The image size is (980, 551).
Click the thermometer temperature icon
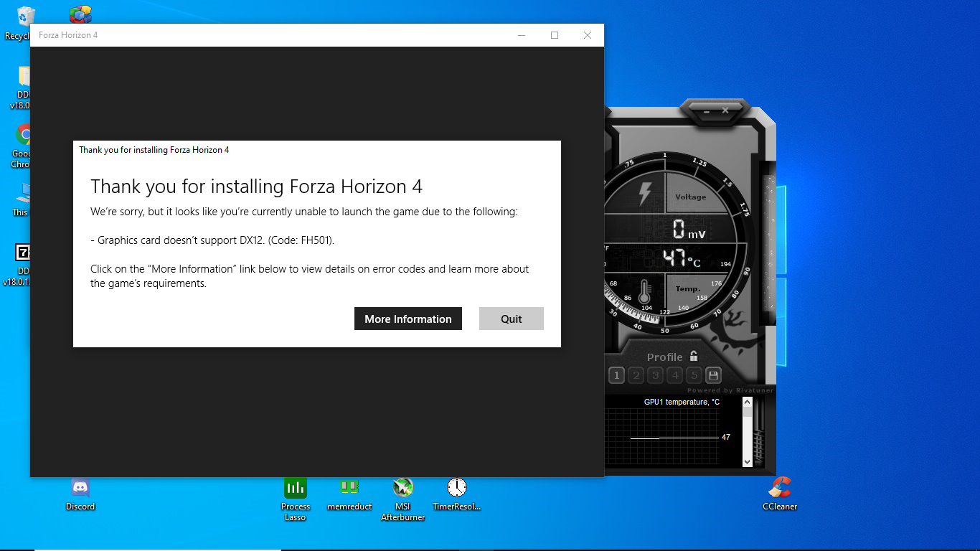645,292
